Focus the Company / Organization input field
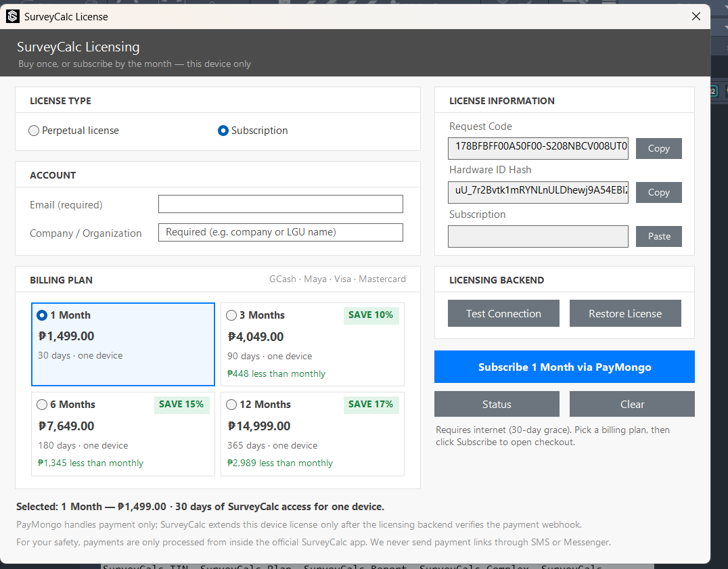Viewport: 728px width, 569px height. pos(280,232)
